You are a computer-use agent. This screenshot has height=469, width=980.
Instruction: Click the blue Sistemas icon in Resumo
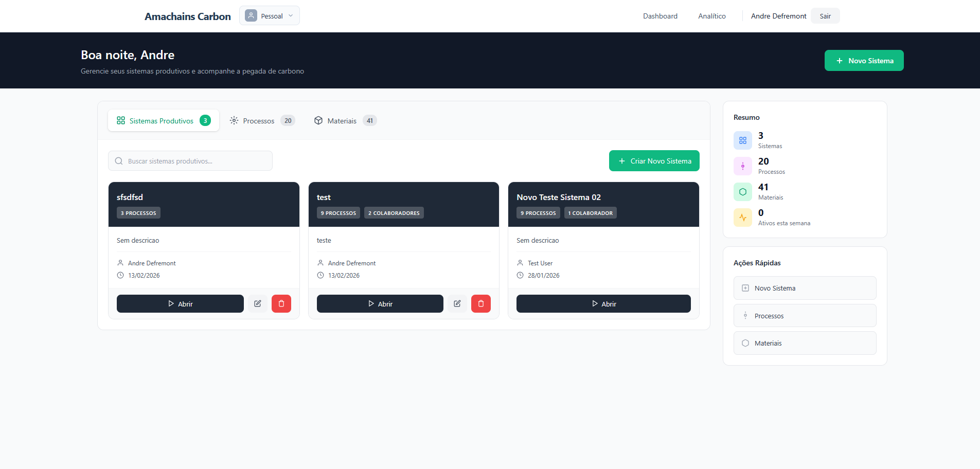pos(742,140)
